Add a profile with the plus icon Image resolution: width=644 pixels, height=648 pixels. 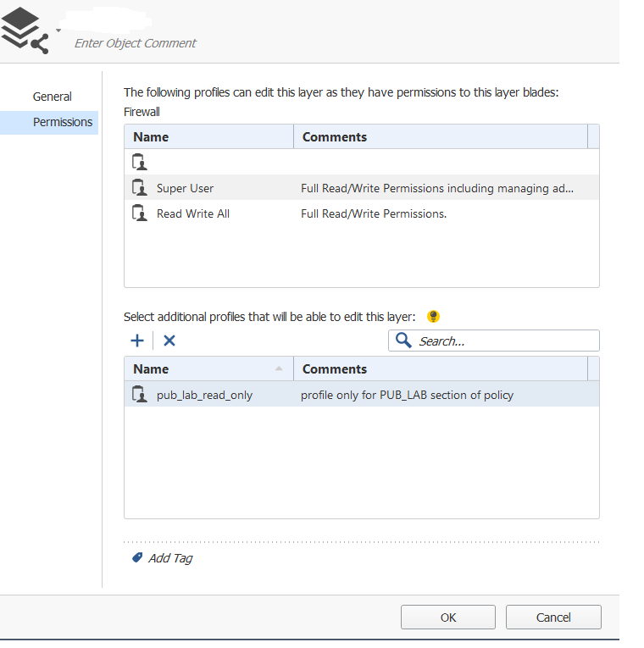(137, 341)
